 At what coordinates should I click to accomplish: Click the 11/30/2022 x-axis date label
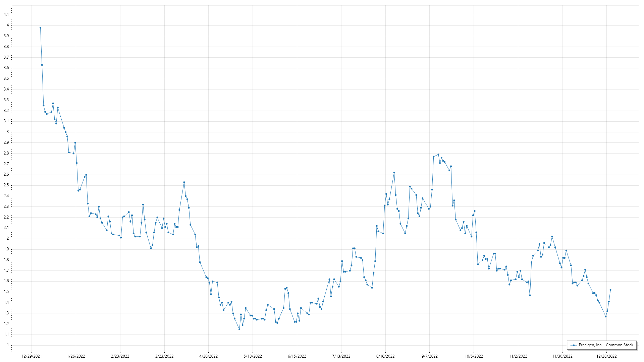pos(562,356)
